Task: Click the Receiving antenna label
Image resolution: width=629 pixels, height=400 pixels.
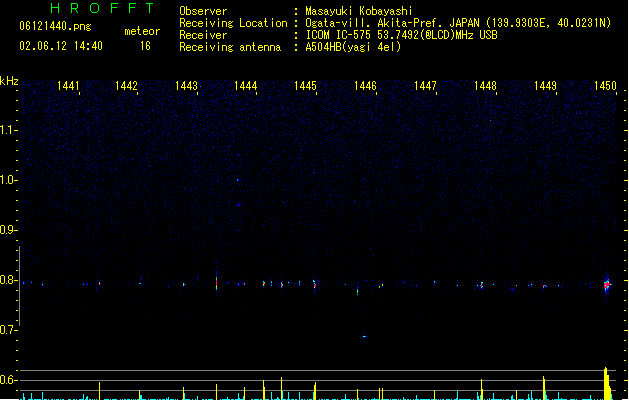Action: point(230,47)
